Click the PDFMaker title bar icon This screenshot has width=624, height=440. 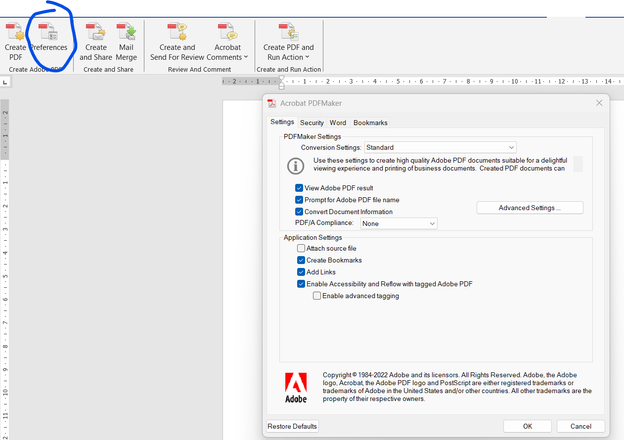272,103
